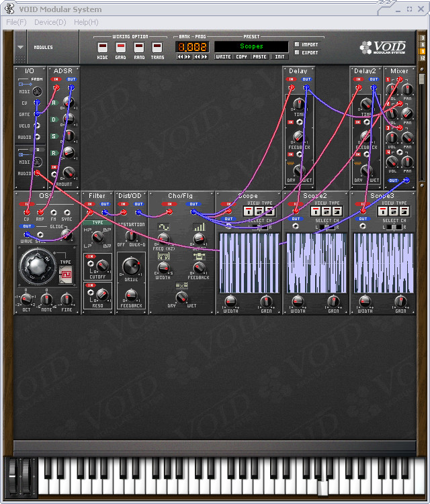Click the Filter RESO input jack
Image resolution: width=430 pixels, height=504 pixels.
(91, 292)
